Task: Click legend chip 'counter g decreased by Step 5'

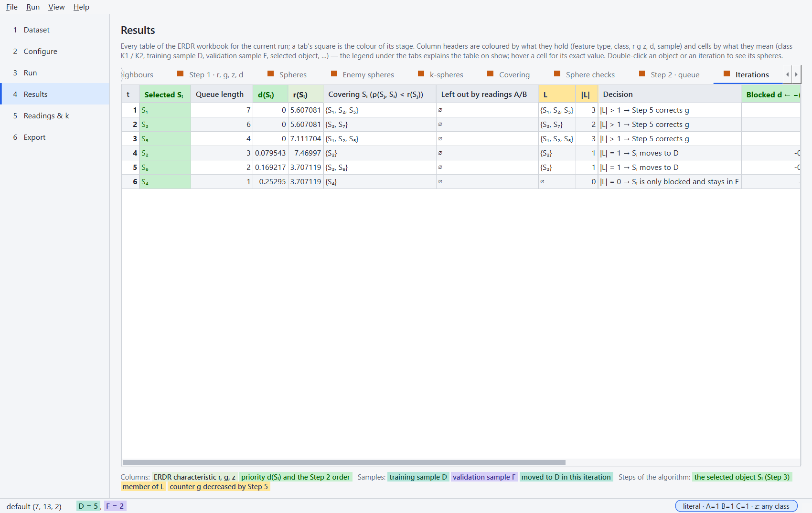Action: [219, 487]
